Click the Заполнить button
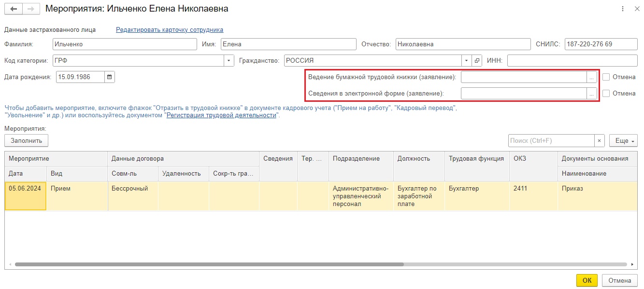 pos(27,140)
